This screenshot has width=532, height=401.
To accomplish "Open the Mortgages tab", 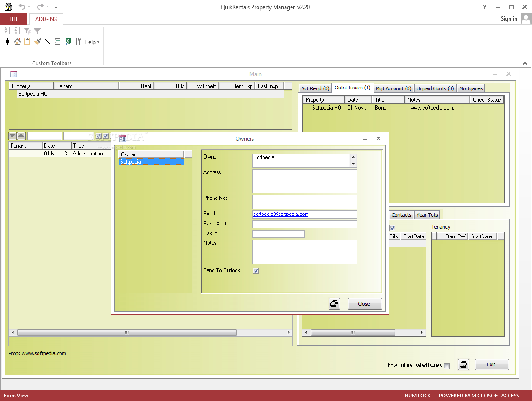I will pyautogui.click(x=471, y=88).
